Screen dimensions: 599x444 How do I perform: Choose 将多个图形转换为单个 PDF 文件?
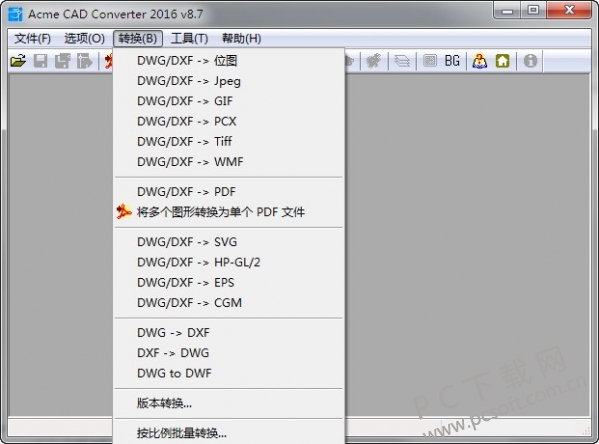229,212
